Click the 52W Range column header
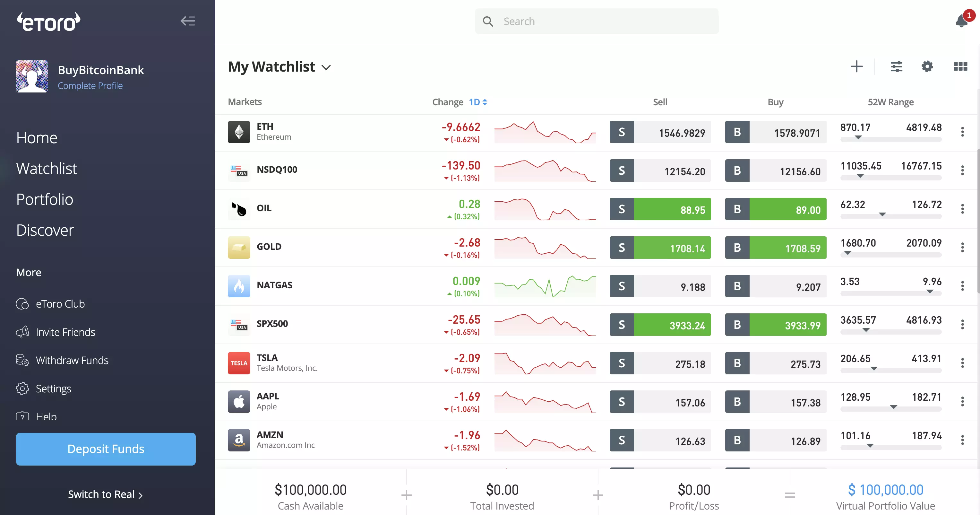The height and width of the screenshot is (515, 980). [890, 102]
